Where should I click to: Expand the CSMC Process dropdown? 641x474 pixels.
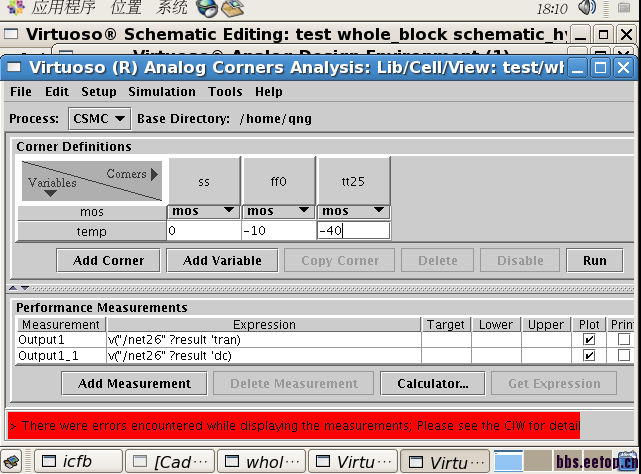coord(99,119)
